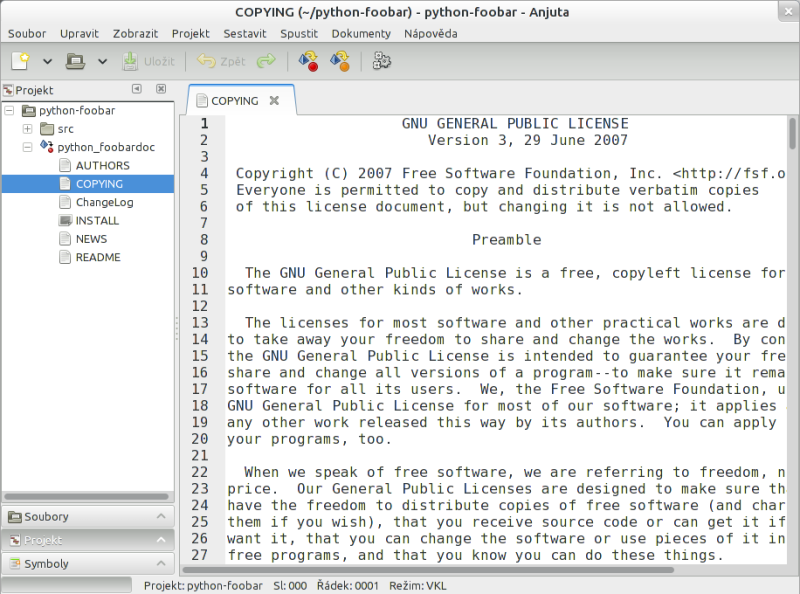Collapse the python-foobar root node
The image size is (800, 594).
point(10,111)
